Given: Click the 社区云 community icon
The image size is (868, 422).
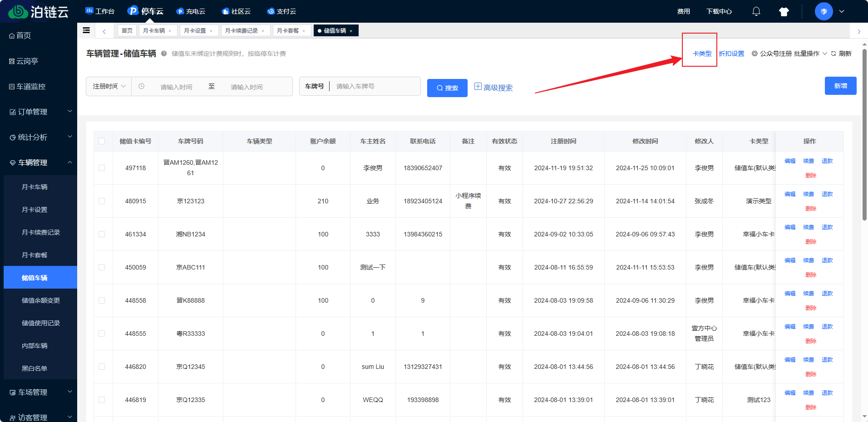Looking at the screenshot, I should click(x=225, y=11).
